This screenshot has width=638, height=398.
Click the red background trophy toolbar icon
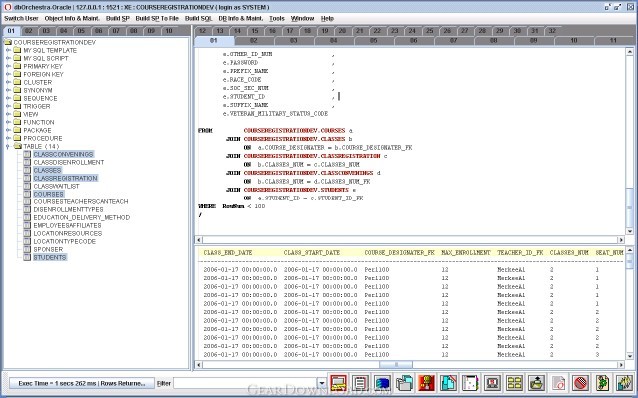(426, 383)
